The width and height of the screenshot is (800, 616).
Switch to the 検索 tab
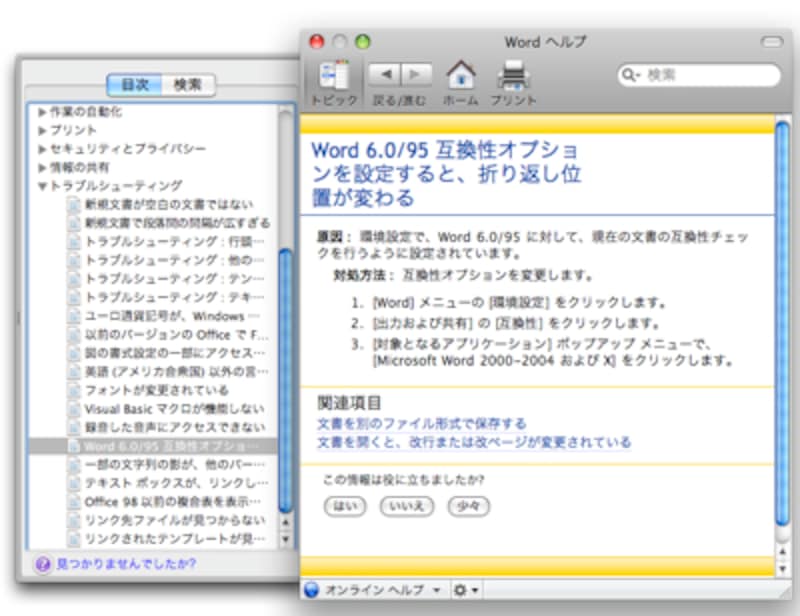tap(188, 84)
